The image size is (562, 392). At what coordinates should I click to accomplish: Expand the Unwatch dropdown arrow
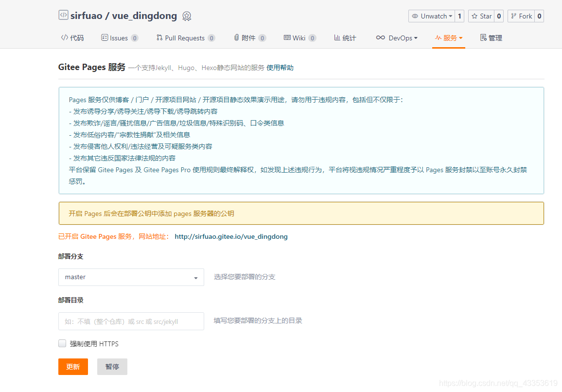(451, 17)
